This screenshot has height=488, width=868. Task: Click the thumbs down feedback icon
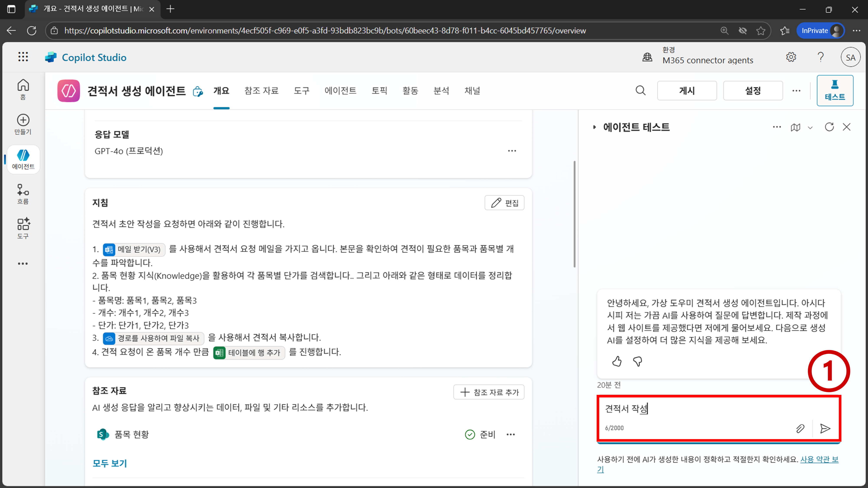click(x=637, y=361)
